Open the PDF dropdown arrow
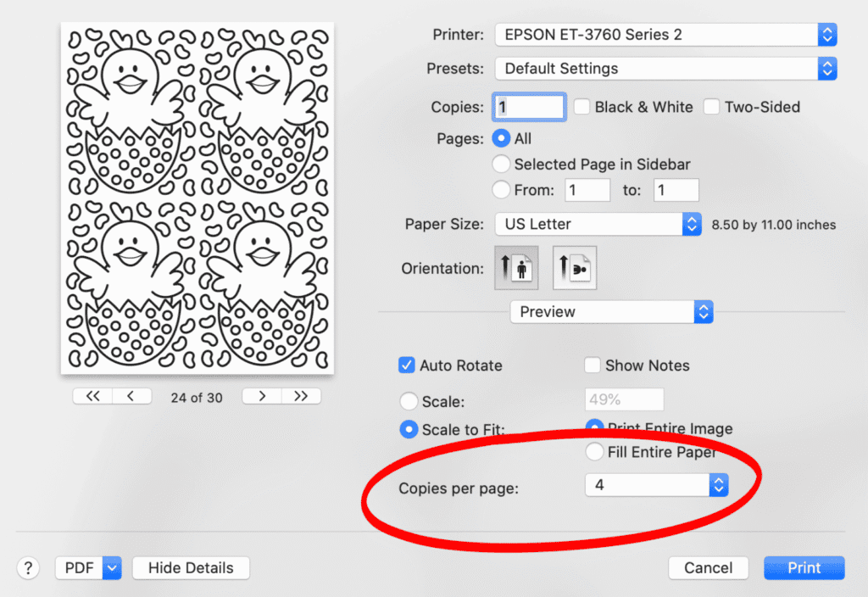The height and width of the screenshot is (597, 868). [x=112, y=567]
